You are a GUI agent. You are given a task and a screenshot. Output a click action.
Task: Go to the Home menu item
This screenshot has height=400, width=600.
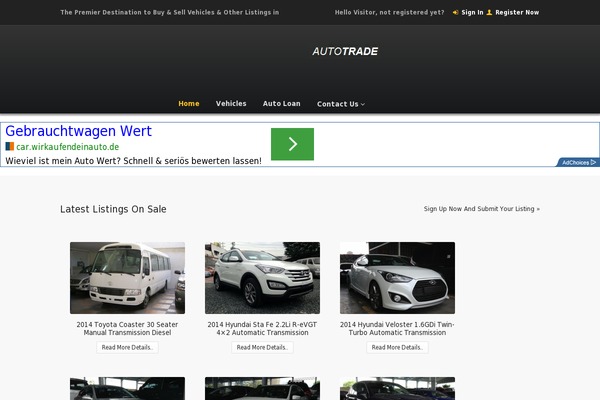[x=189, y=103]
